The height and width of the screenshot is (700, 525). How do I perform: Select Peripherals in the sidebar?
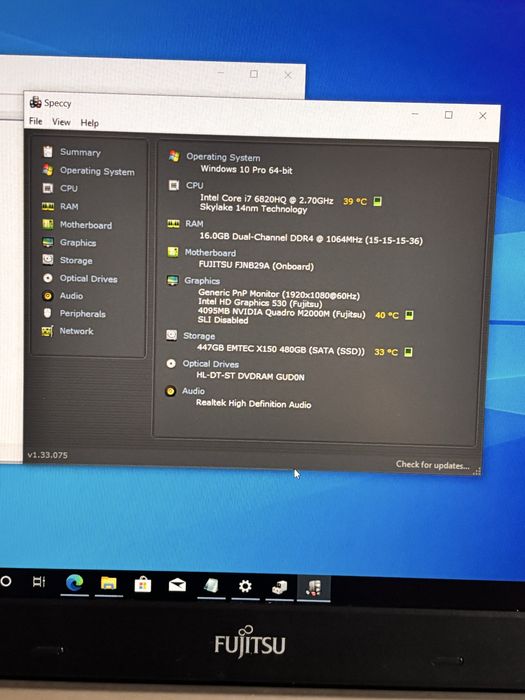[x=83, y=314]
